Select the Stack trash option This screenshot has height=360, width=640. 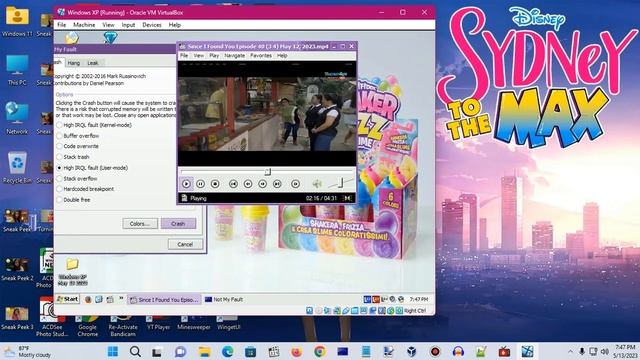point(73,157)
